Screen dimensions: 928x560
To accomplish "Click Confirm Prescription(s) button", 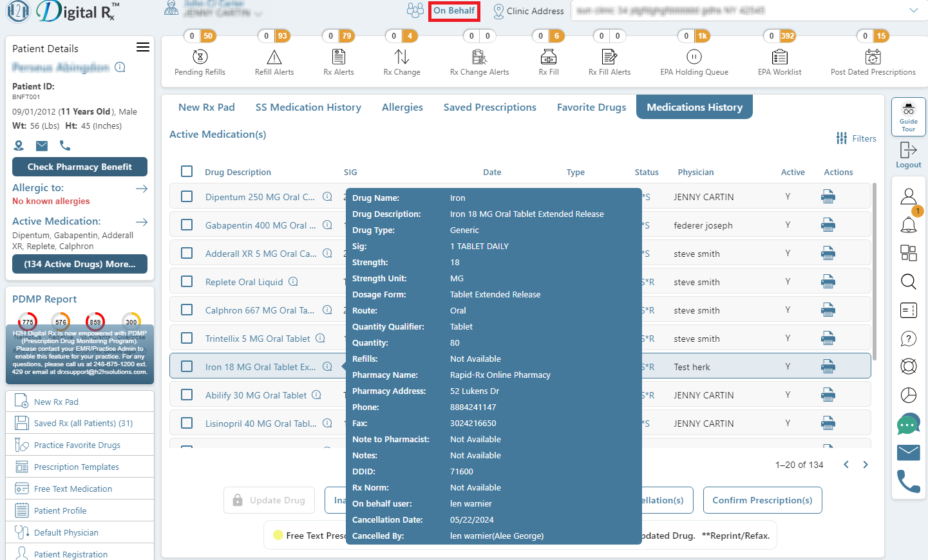I will coord(762,500).
